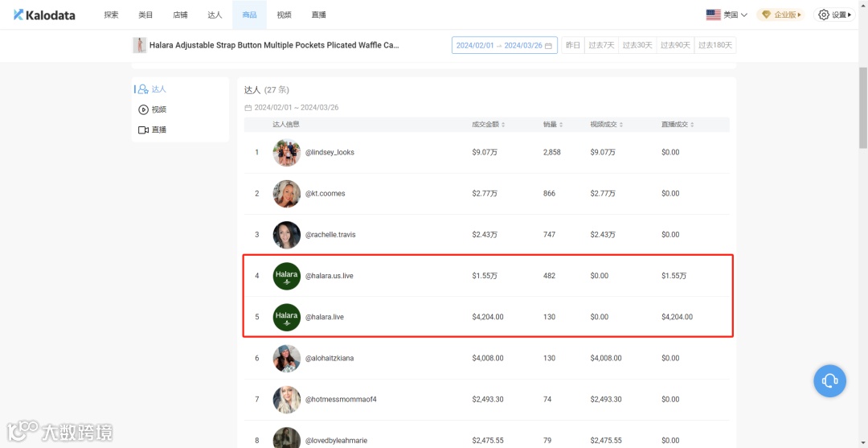Viewport: 868px width, 448px height.
Task: Click the @rachelle.travis avatar
Action: [x=287, y=235]
